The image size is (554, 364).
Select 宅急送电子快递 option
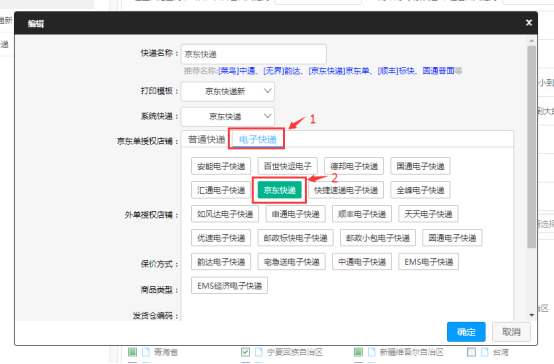(291, 262)
